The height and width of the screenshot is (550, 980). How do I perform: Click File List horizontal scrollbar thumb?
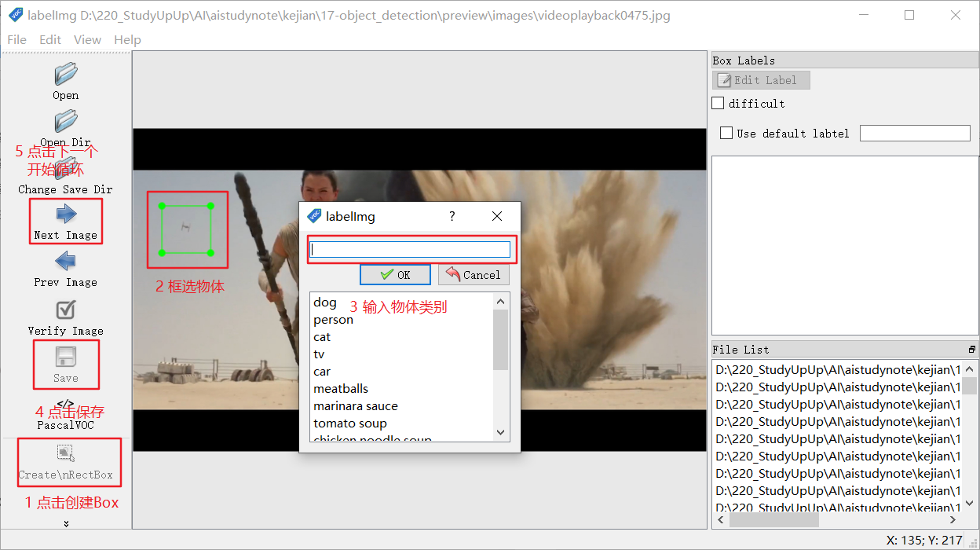(774, 520)
